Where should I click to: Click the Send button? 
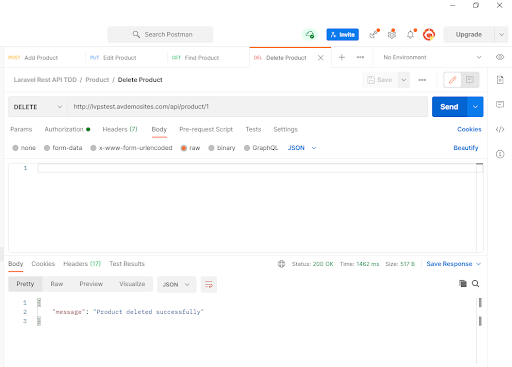tap(449, 107)
